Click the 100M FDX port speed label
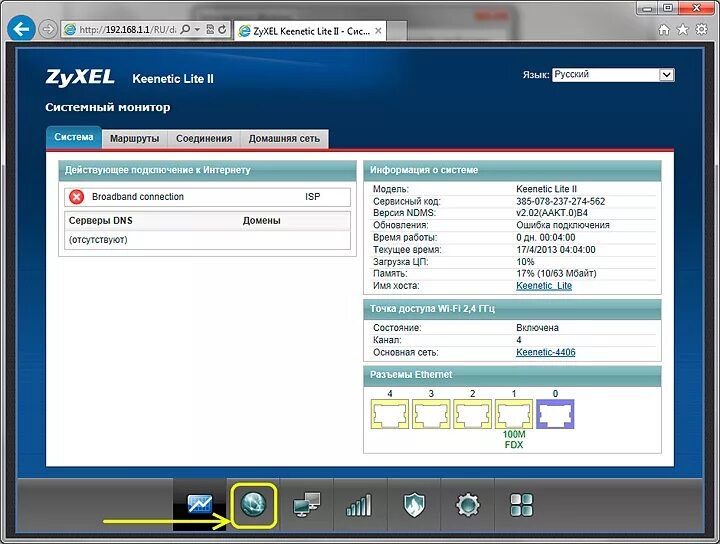Screen dimensions: 720x544 (513, 439)
